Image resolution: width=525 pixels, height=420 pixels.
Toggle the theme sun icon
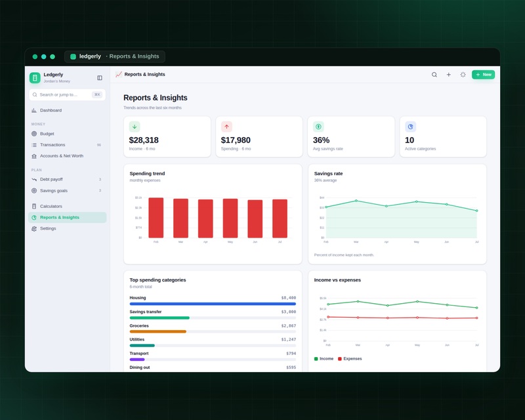click(x=463, y=75)
